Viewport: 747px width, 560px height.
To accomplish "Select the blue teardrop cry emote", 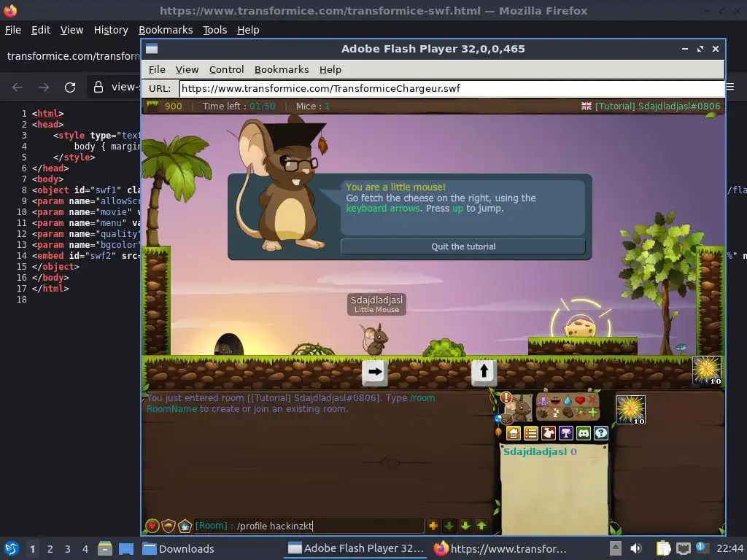I will [x=568, y=400].
